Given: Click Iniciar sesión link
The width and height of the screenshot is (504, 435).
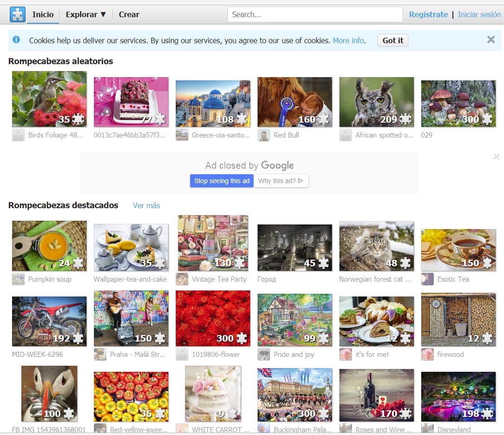Looking at the screenshot, I should [479, 14].
